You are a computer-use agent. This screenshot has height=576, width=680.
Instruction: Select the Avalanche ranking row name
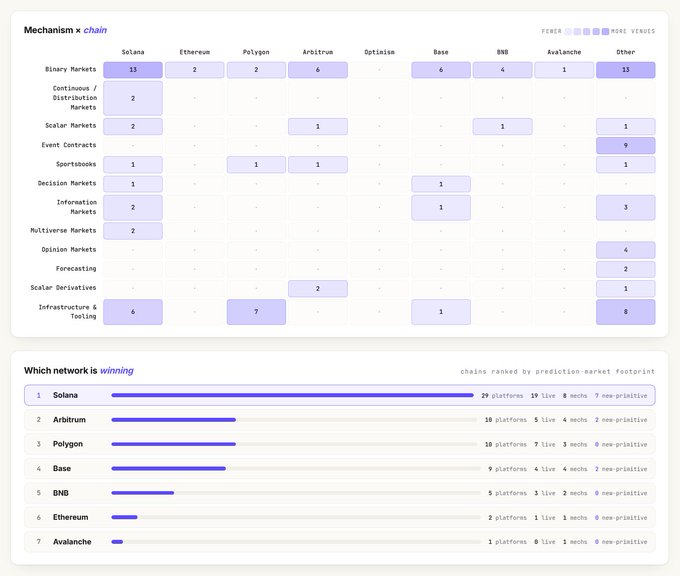[x=72, y=542]
